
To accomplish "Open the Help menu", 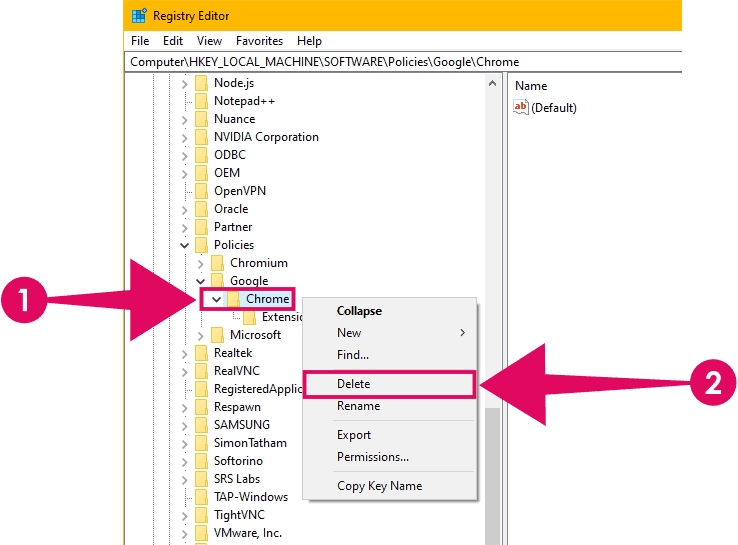I will pos(309,41).
